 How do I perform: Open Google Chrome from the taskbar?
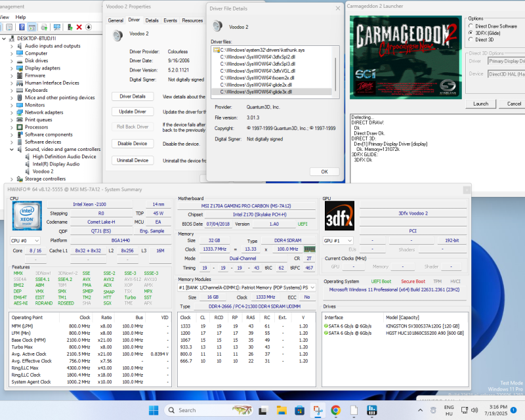tap(336, 410)
